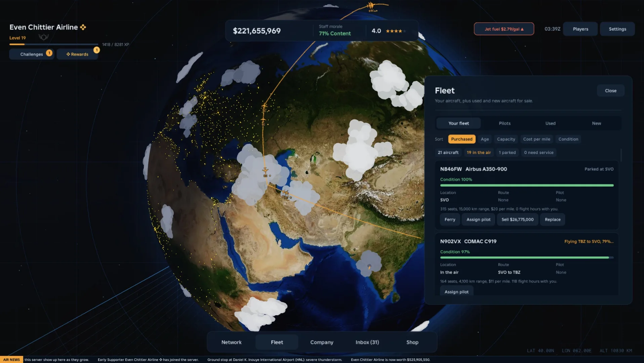Image resolution: width=644 pixels, height=363 pixels.
Task: Click the aircraft icon at top of globe
Action: 370,5
